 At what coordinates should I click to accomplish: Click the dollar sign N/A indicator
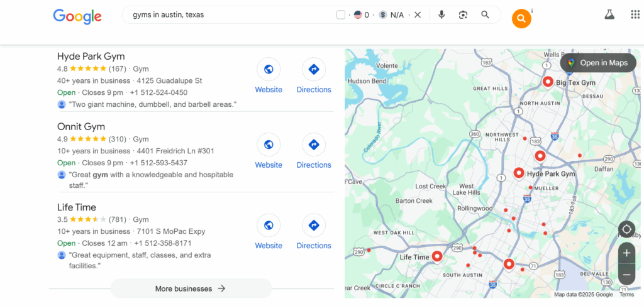392,15
